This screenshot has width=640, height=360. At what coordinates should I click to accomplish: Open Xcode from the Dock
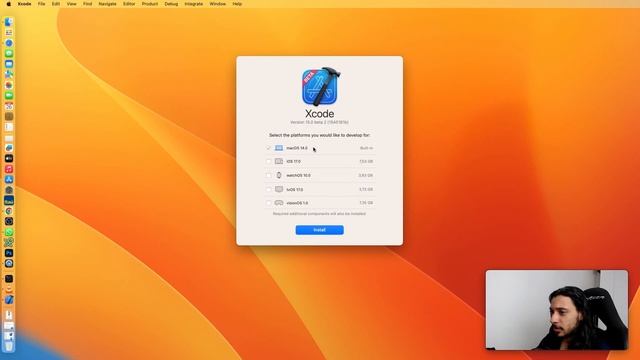coord(9,300)
